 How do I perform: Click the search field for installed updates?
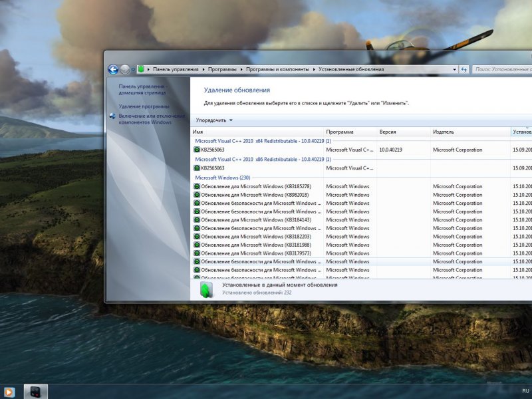tap(502, 69)
